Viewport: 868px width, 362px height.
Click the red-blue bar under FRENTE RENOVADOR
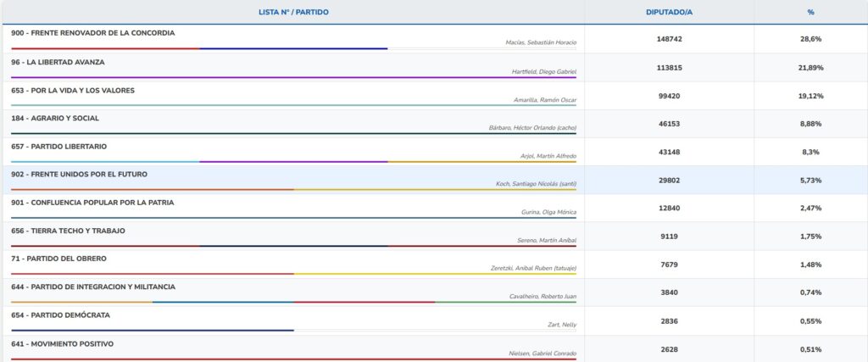pyautogui.click(x=199, y=48)
